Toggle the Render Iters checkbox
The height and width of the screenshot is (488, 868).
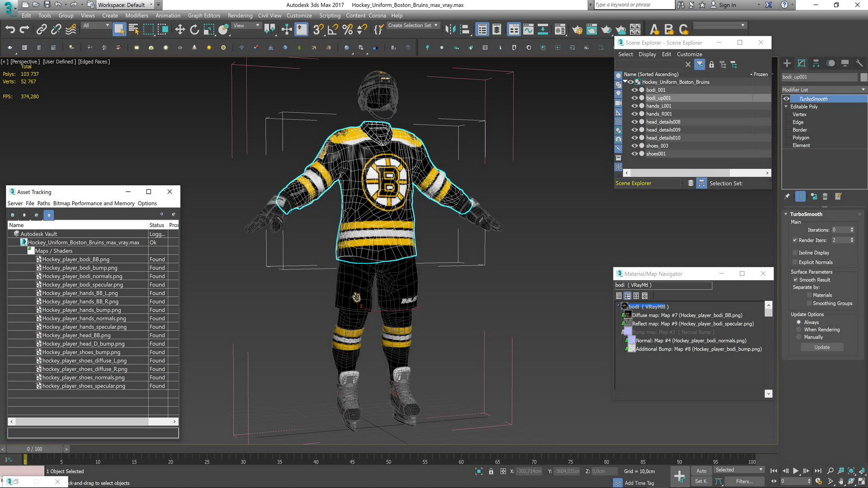795,240
